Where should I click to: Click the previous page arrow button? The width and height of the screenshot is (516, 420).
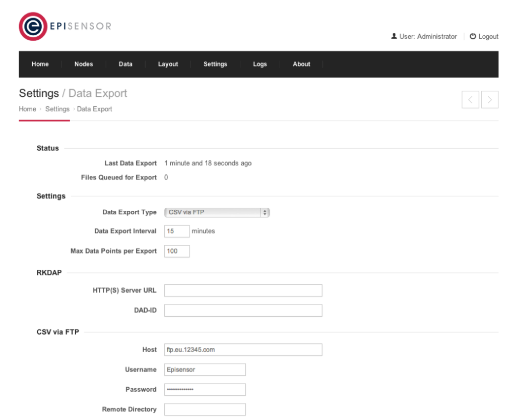pos(470,100)
